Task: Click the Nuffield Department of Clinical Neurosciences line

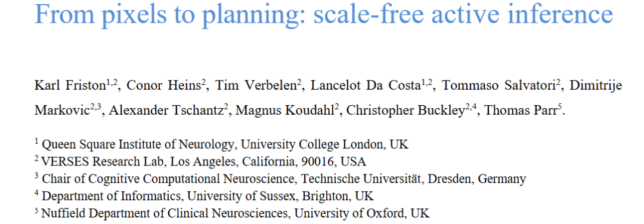Action: coord(232,213)
